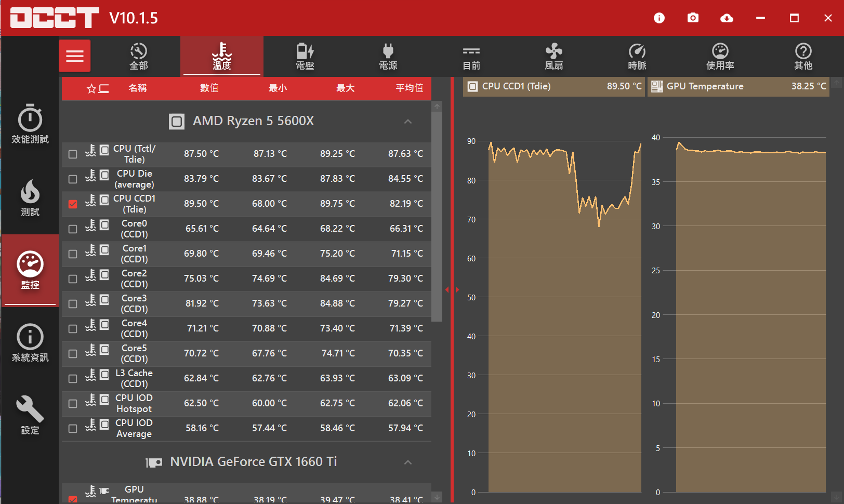Screen dimensions: 844x504
Task: Open 系統資訊 system info in sidebar
Action: coord(30,343)
